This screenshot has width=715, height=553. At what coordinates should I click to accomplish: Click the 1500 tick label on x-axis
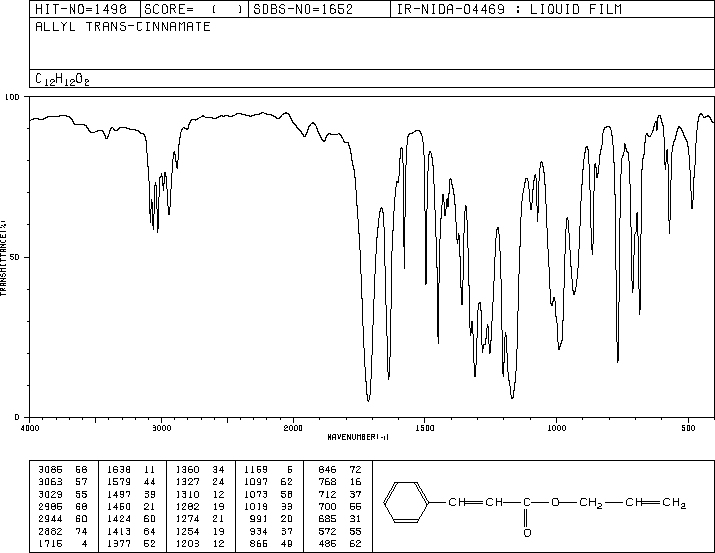coord(425,428)
